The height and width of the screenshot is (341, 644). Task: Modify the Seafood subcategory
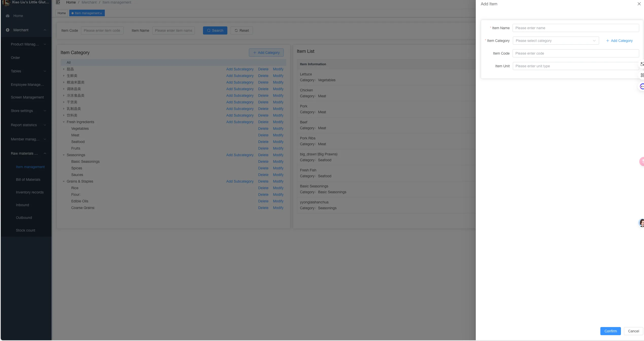(278, 142)
